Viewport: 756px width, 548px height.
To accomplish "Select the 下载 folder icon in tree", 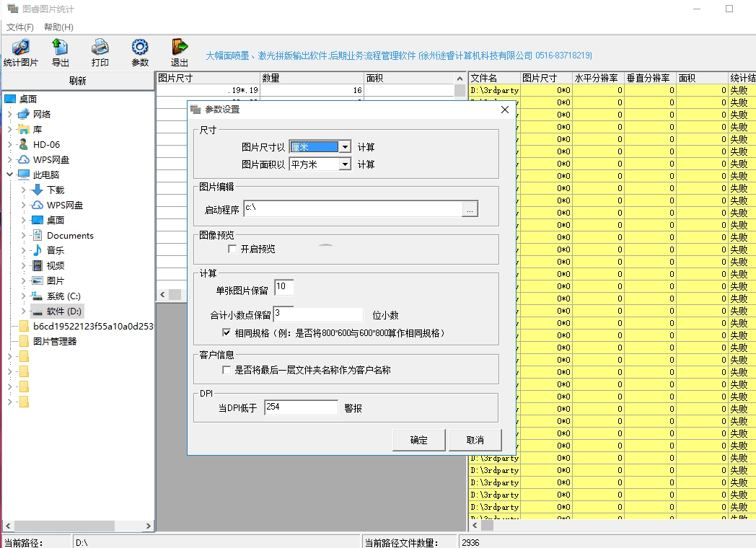I will coord(38,190).
